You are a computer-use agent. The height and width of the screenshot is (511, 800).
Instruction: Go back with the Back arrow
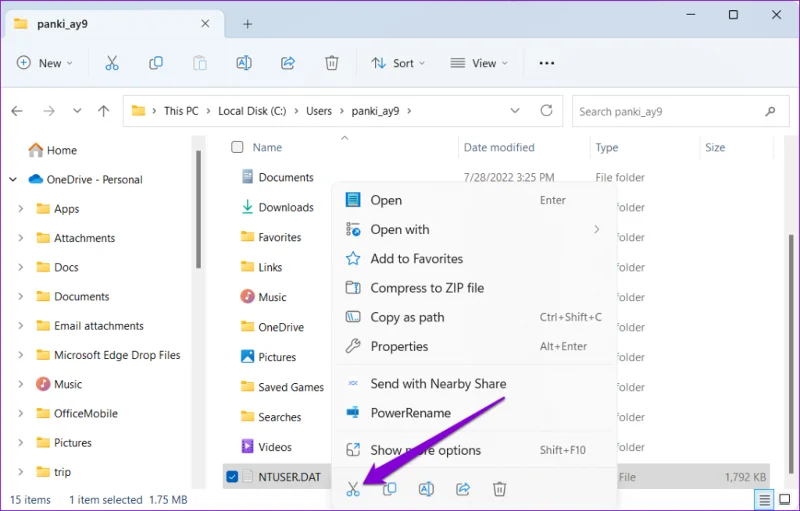click(17, 111)
